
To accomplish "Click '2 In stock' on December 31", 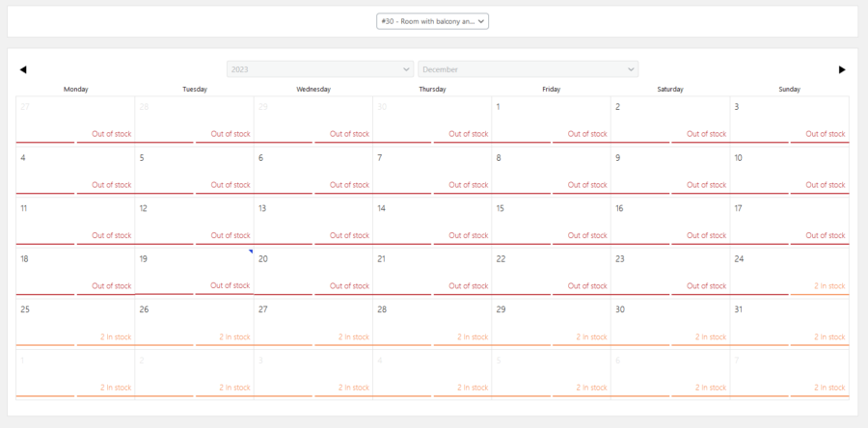I will (x=829, y=336).
